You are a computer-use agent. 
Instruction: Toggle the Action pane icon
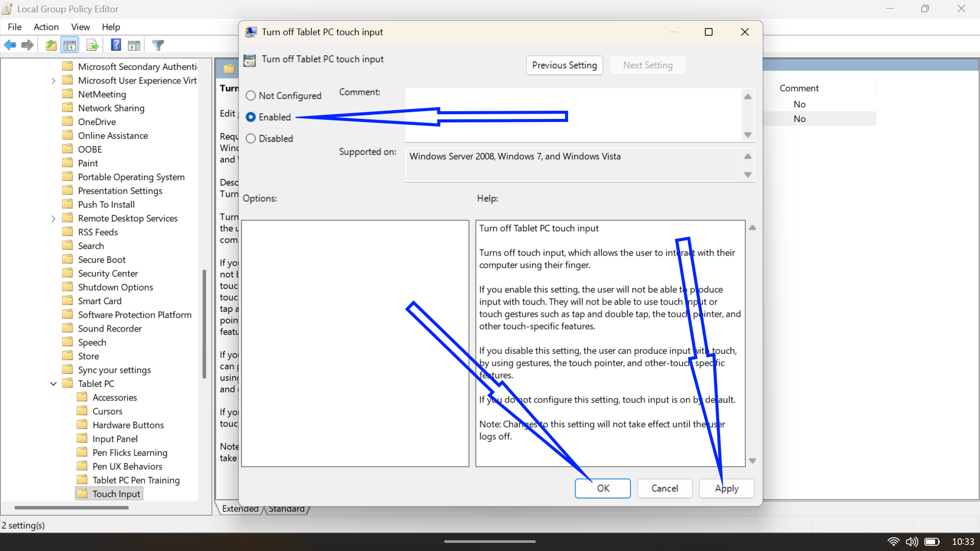click(134, 45)
